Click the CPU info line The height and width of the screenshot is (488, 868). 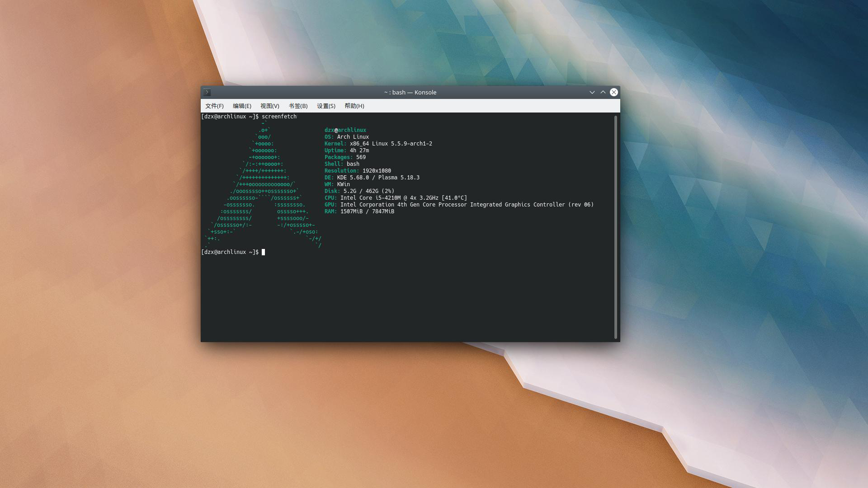(396, 197)
